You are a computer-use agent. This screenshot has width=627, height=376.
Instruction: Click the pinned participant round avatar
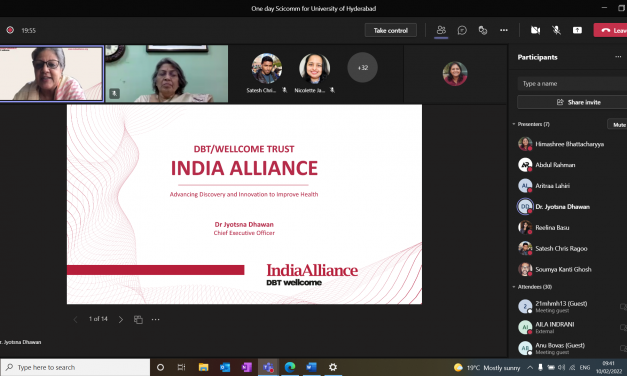coord(455,73)
